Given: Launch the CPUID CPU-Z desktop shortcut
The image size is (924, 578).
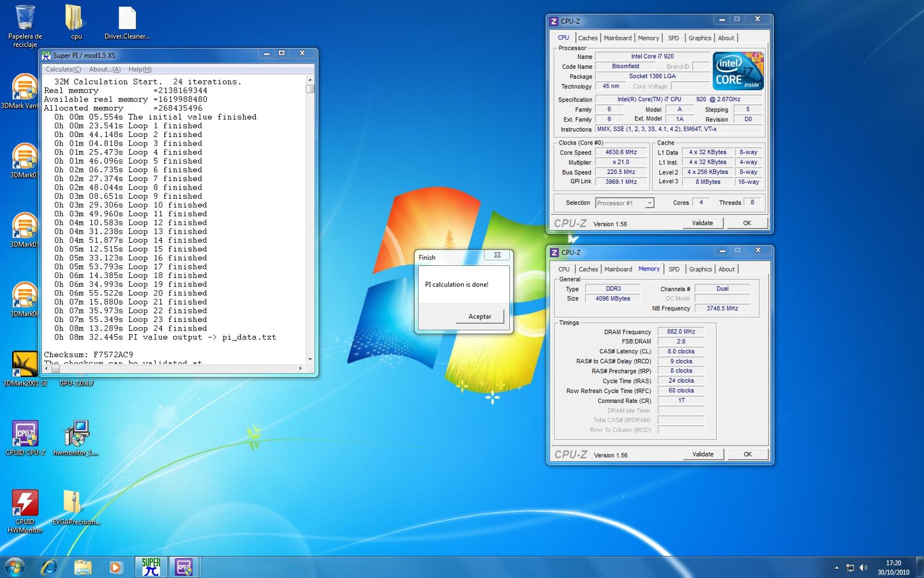Looking at the screenshot, I should pos(25,438).
